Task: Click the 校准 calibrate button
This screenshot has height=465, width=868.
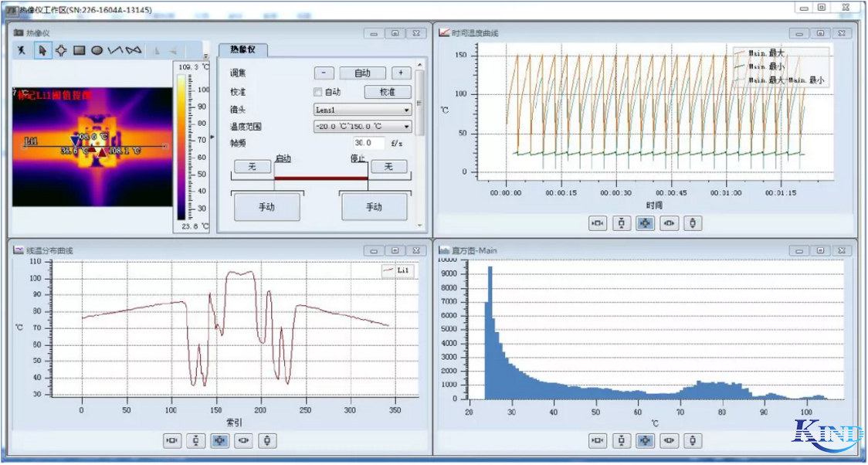Action: [387, 92]
